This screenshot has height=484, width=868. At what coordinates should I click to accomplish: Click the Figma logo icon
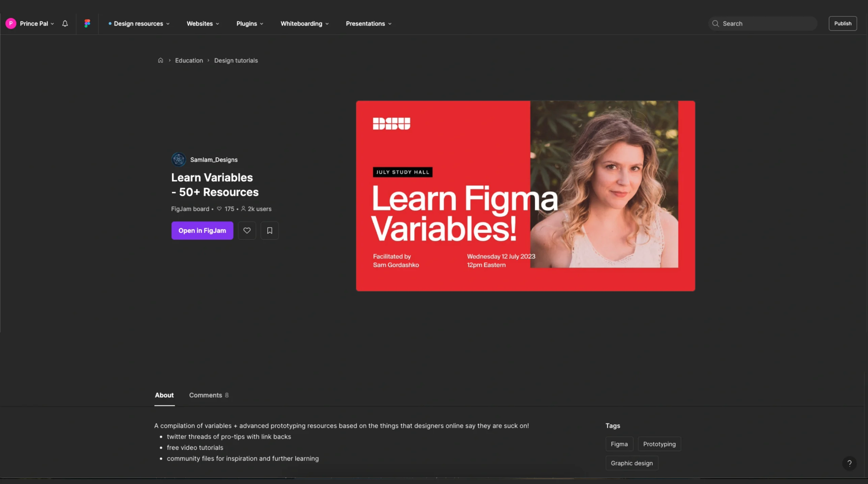click(87, 23)
